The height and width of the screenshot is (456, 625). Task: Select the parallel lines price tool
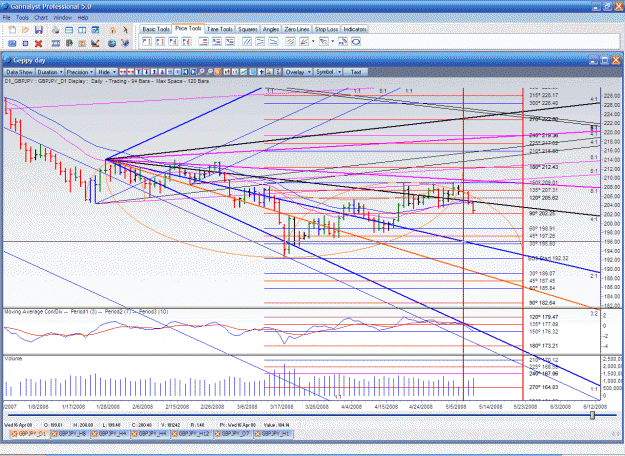click(247, 41)
